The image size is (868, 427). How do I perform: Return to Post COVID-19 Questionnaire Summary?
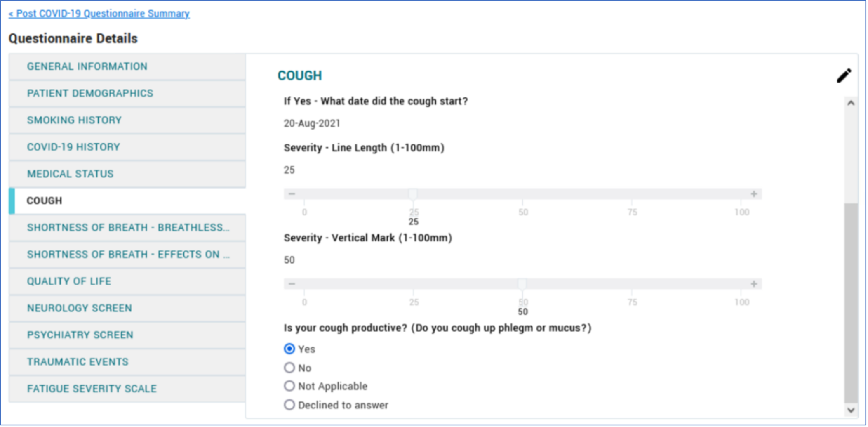[99, 14]
